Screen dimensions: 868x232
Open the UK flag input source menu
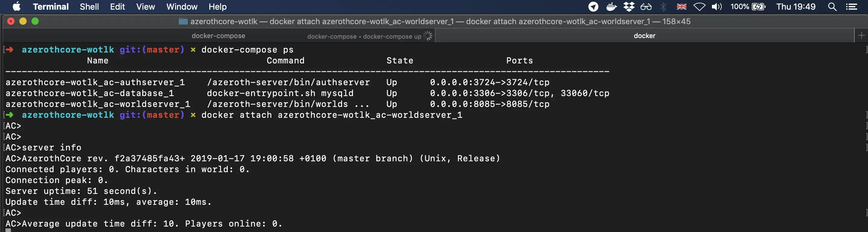[681, 7]
